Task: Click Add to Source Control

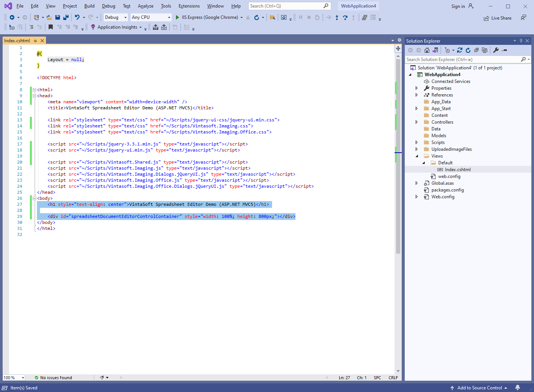Action: [479, 387]
